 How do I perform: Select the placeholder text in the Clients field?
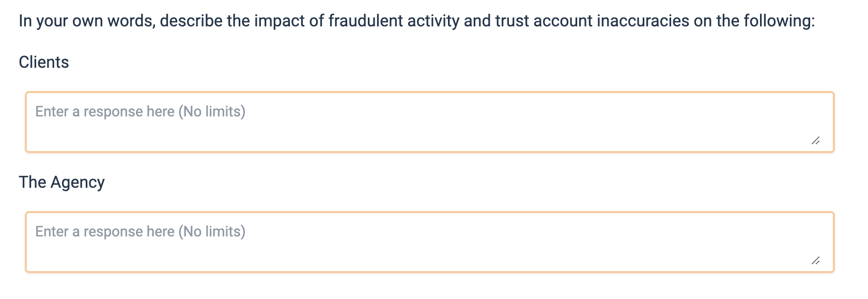click(x=140, y=111)
